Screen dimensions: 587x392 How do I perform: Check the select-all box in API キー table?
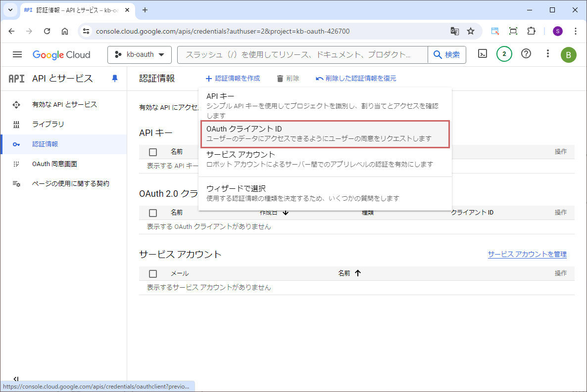pos(153,152)
